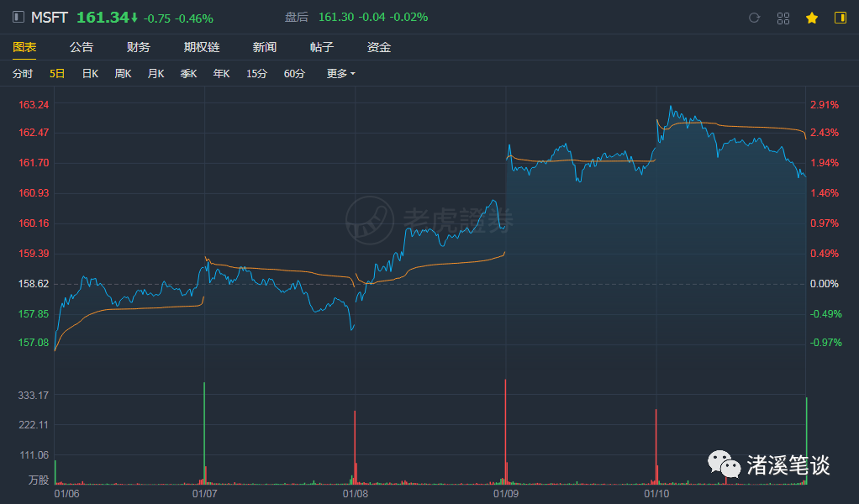Click the 01/09 date label
The width and height of the screenshot is (859, 504).
click(506, 494)
